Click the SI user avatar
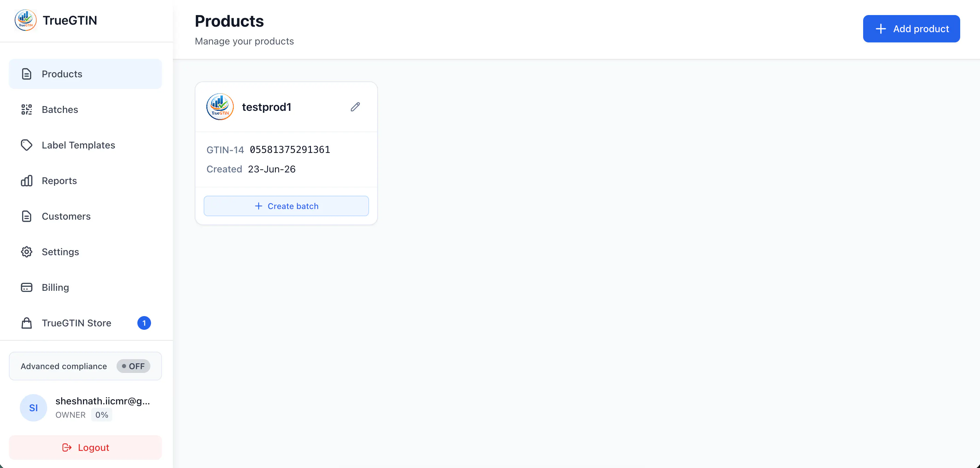This screenshot has width=980, height=468. click(33, 407)
